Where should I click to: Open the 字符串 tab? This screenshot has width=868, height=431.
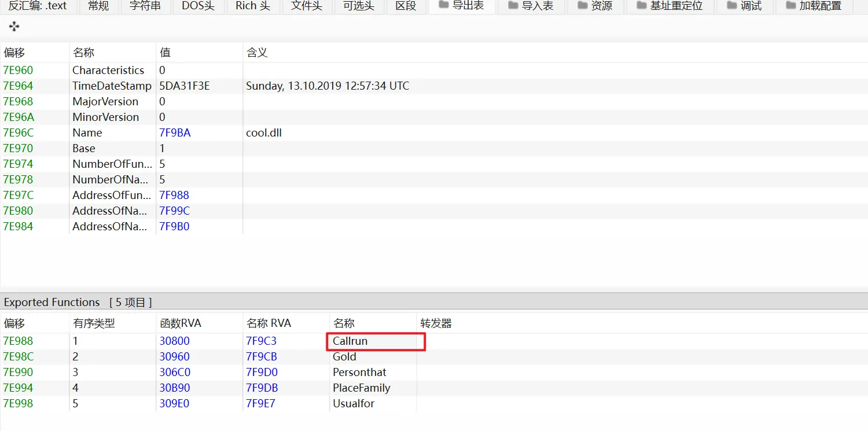point(145,6)
